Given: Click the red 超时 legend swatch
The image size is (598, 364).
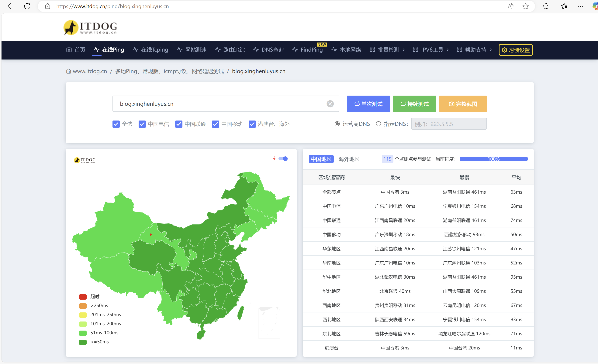Looking at the screenshot, I should 83,297.
